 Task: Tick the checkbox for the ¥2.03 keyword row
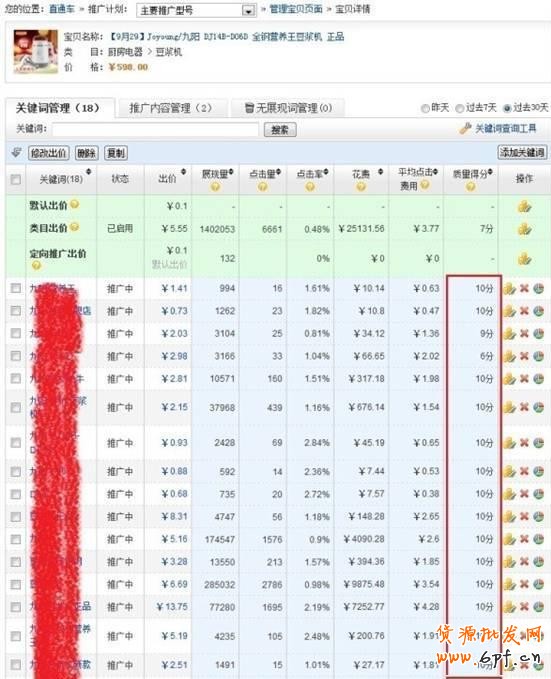16,333
